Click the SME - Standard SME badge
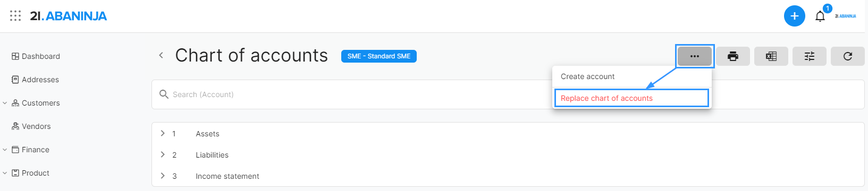Image resolution: width=868 pixels, height=191 pixels. [379, 56]
